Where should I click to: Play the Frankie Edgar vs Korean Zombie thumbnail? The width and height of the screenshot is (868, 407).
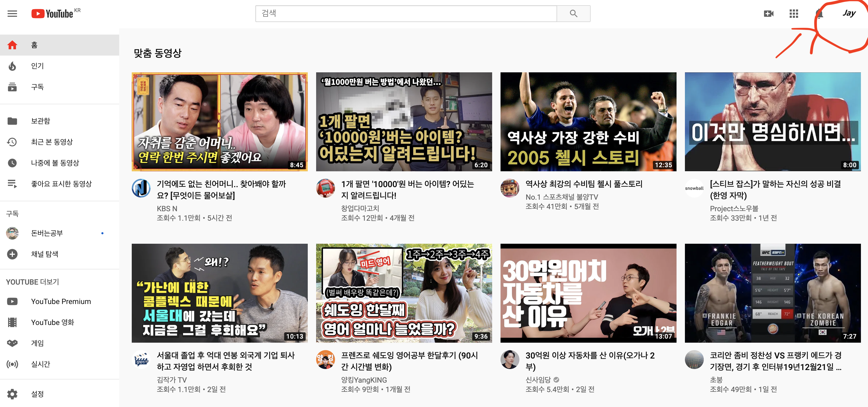[773, 293]
